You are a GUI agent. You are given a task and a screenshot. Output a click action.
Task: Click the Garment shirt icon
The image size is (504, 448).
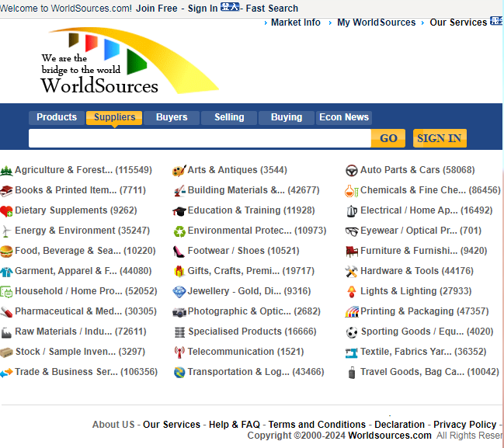(x=6, y=272)
